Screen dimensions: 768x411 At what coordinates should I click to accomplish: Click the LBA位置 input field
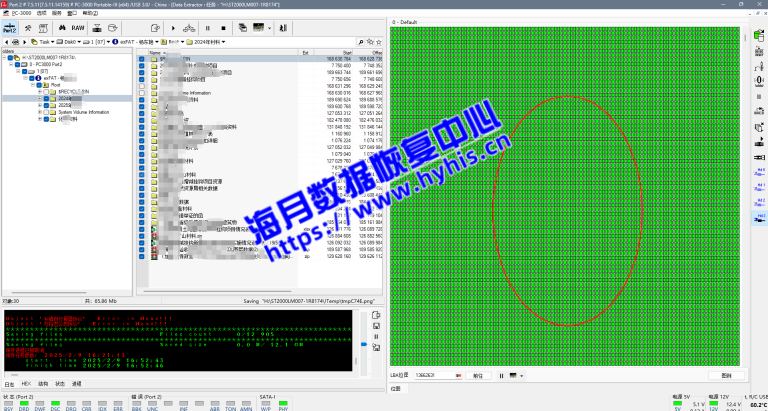[x=435, y=375]
